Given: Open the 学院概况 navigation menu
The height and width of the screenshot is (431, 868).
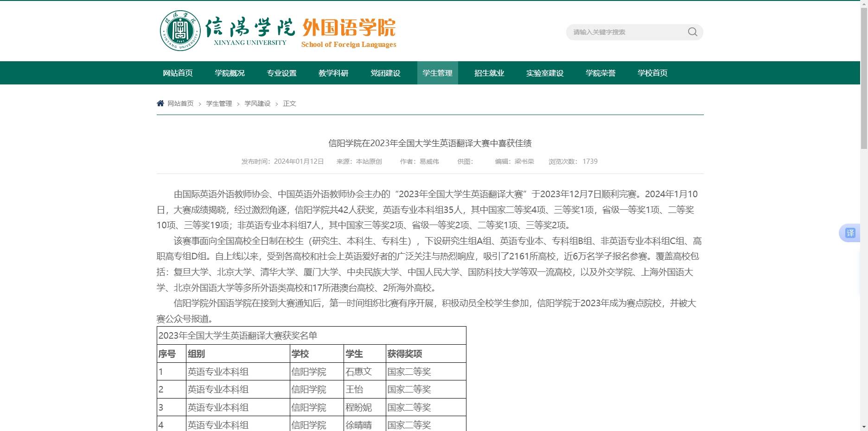Looking at the screenshot, I should [230, 73].
